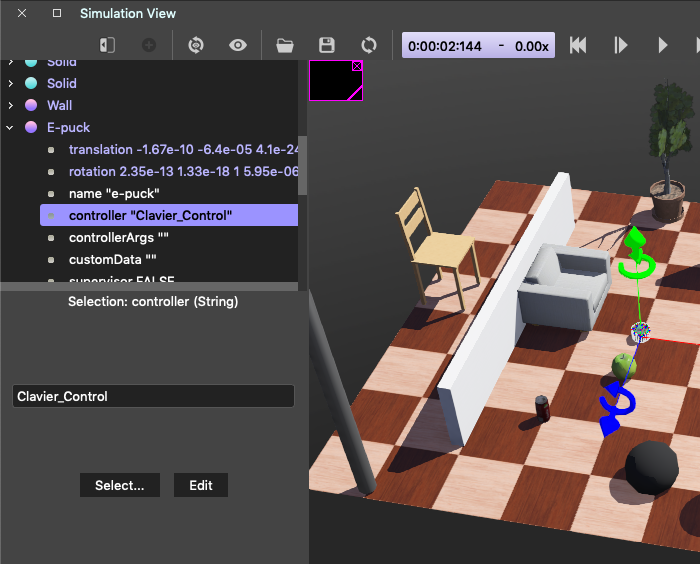Run simulation in real-time with play button

(x=662, y=45)
